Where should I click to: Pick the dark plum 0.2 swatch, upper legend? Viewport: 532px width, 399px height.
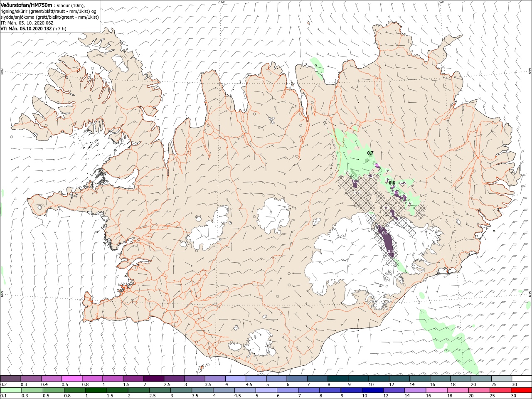coord(10,379)
